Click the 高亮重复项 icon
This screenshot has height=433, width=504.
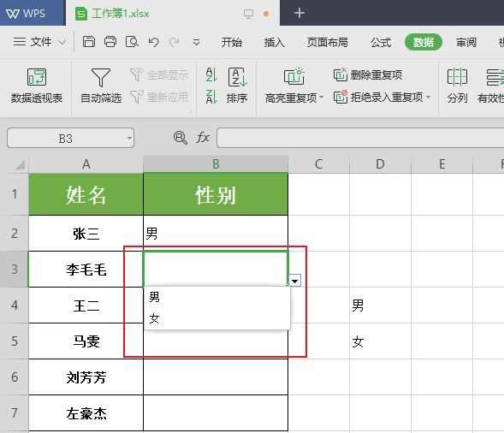294,76
